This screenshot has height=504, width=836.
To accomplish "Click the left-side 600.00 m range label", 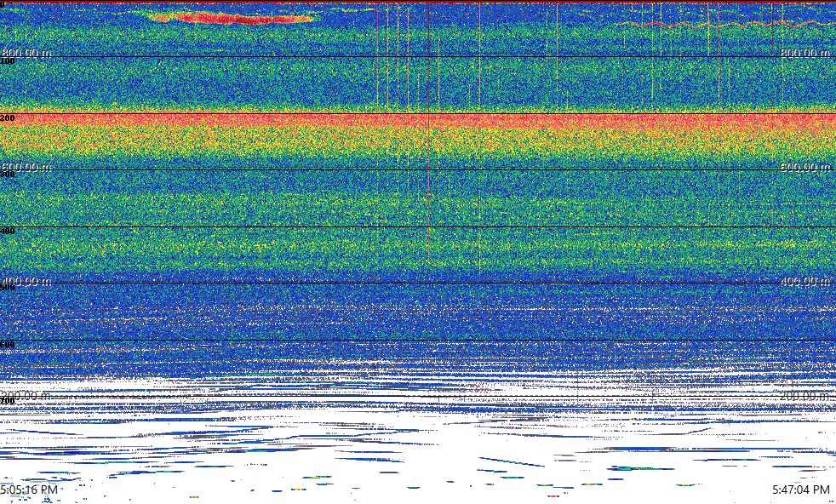I will (x=26, y=167).
